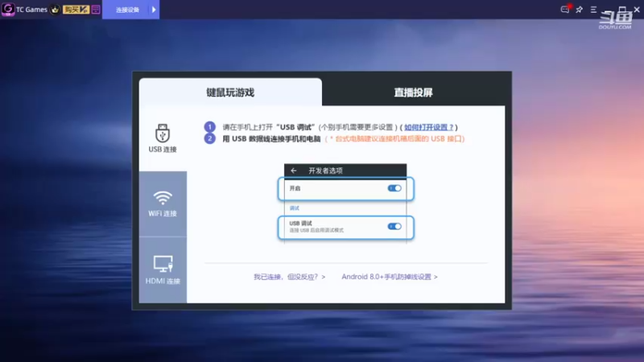The width and height of the screenshot is (644, 362).
Task: Click the 购买VIP purchase button
Action: coord(76,10)
